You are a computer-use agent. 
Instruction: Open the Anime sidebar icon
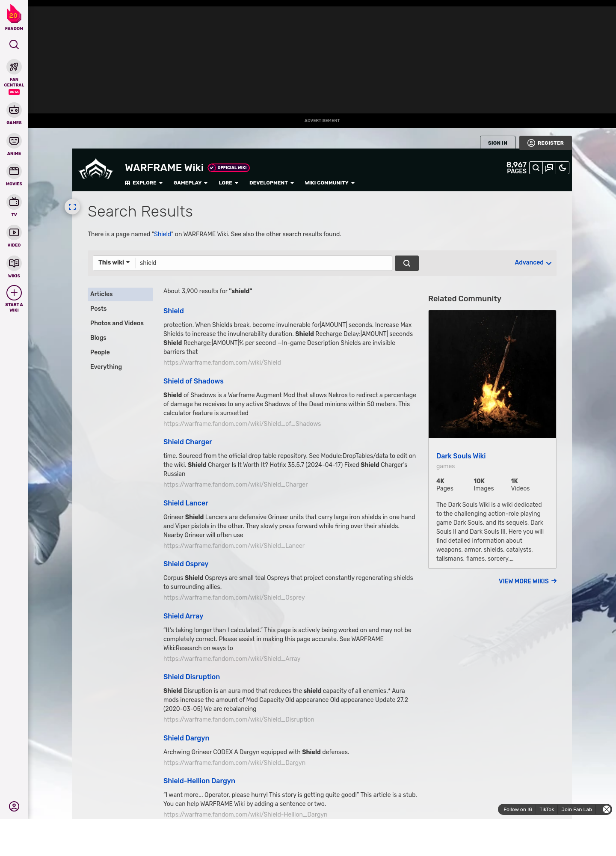click(x=14, y=141)
